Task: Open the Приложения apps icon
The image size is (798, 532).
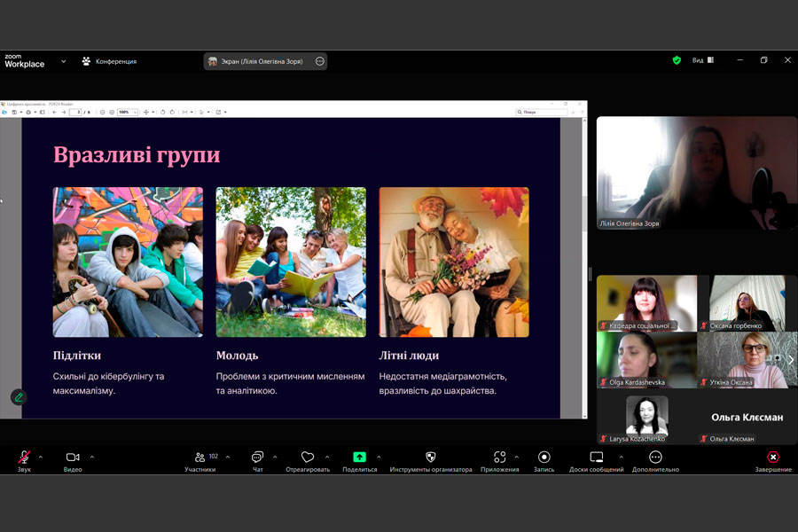Action: pyautogui.click(x=500, y=458)
